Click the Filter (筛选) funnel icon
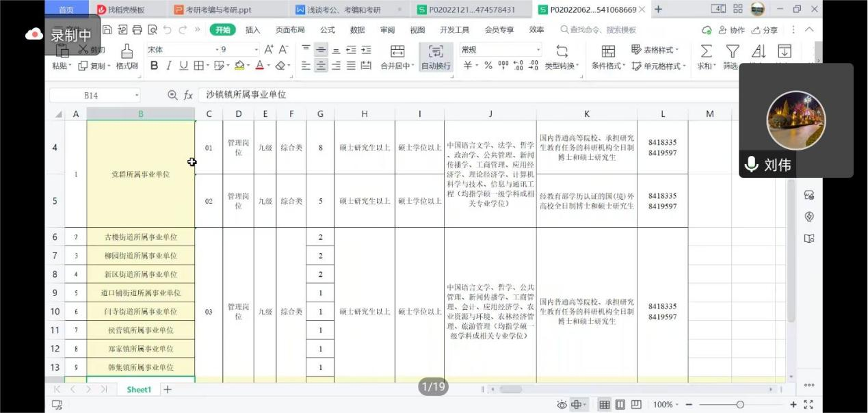The image size is (868, 413). 732,52
